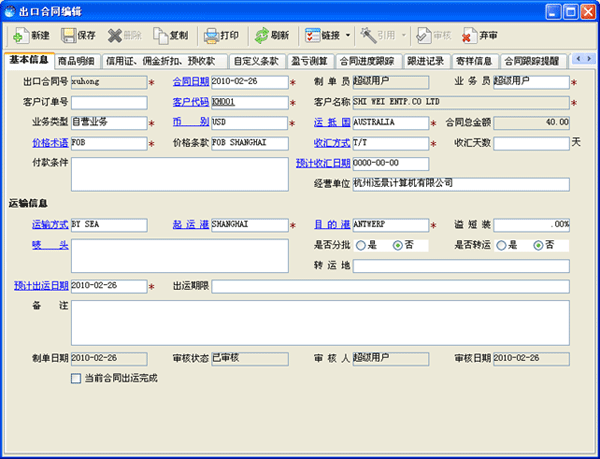
Task: Open the 合同进度跟踪 tab
Action: (x=369, y=61)
